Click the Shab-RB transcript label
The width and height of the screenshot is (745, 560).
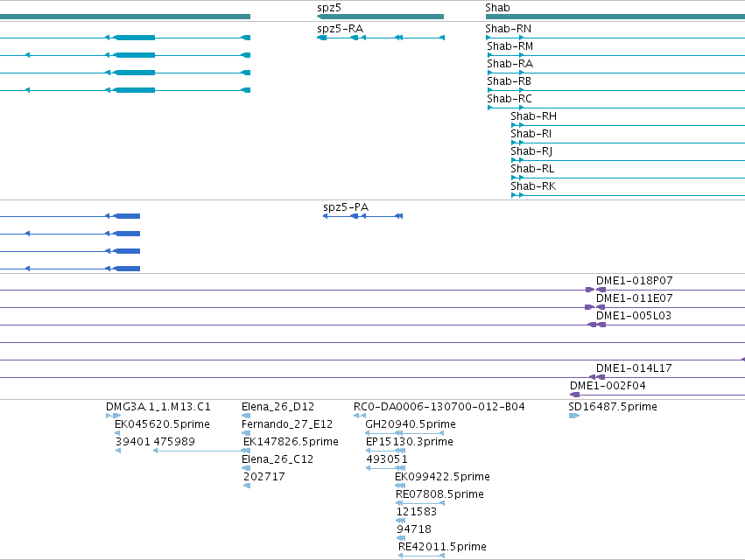[x=509, y=81]
